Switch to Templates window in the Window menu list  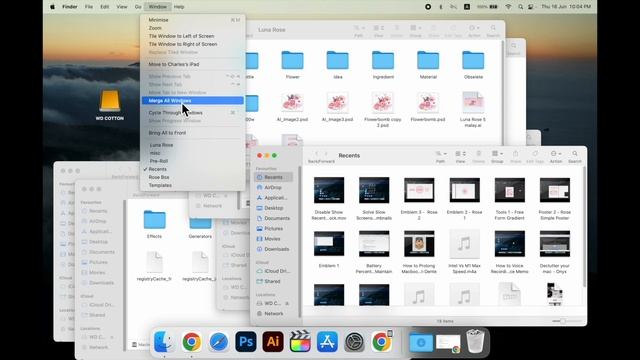(x=193, y=185)
